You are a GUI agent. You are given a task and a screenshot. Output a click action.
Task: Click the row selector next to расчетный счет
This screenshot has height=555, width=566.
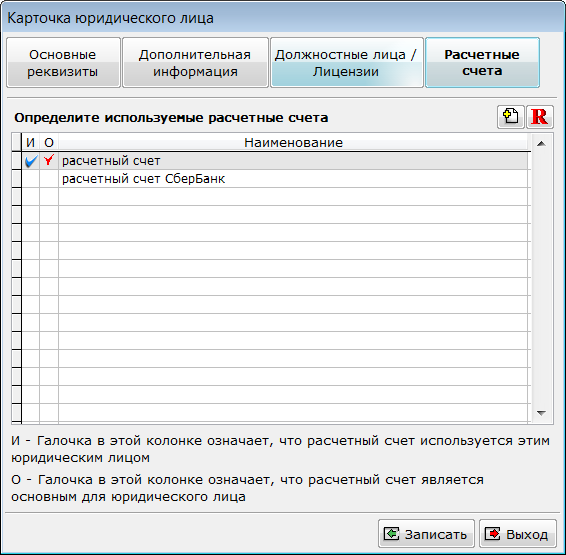click(x=17, y=161)
